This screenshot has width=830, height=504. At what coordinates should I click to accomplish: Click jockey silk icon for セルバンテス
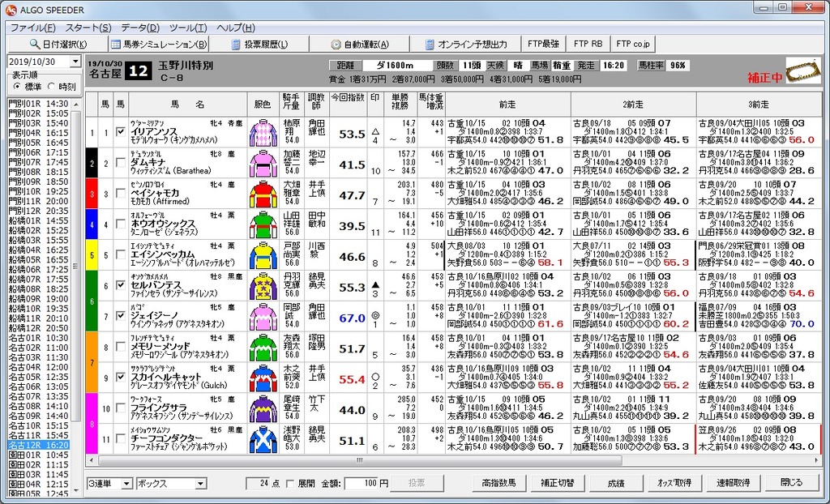pyautogui.click(x=263, y=286)
